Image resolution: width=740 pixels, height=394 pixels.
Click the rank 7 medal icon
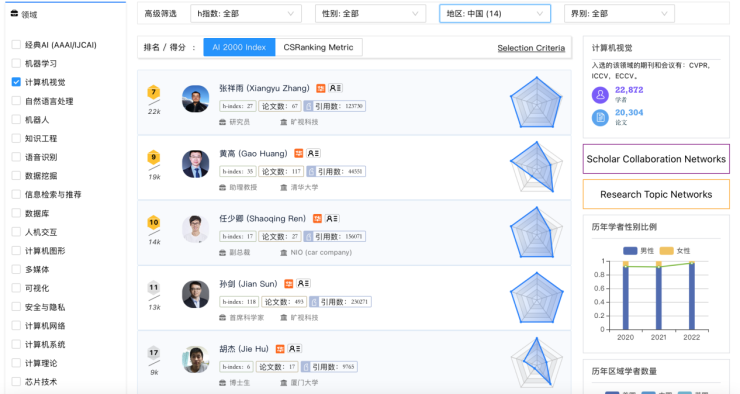click(153, 92)
